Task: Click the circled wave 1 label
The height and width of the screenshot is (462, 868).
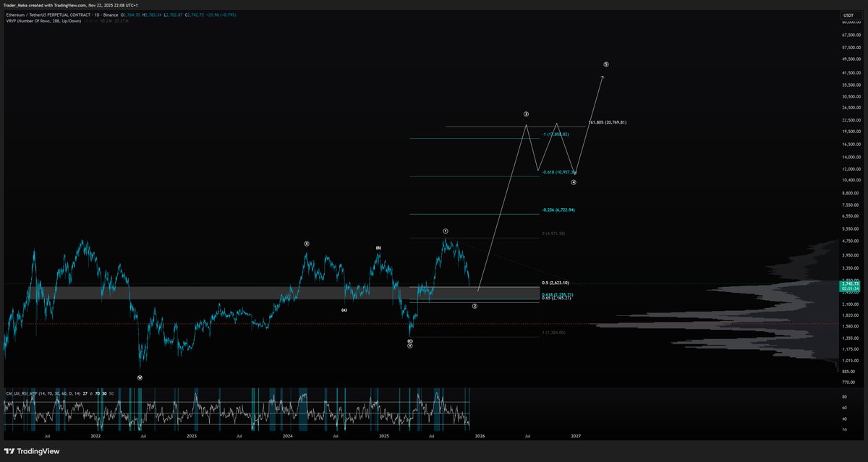Action: coord(446,230)
